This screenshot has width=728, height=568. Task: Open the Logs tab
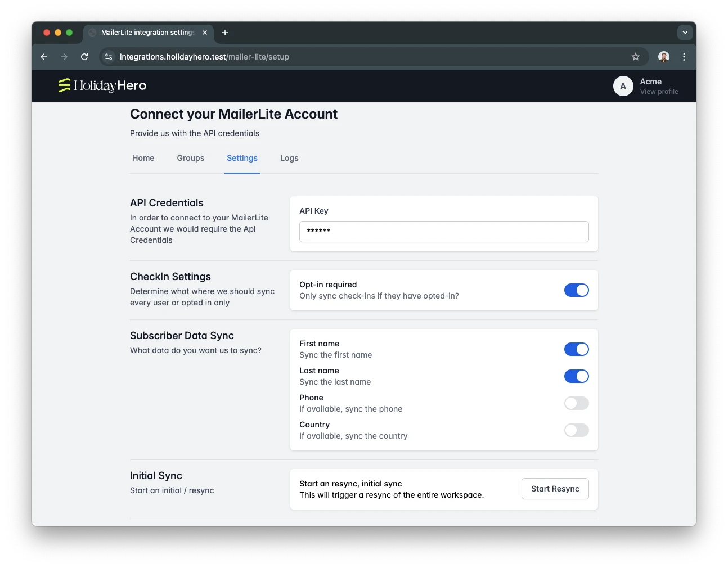(289, 158)
